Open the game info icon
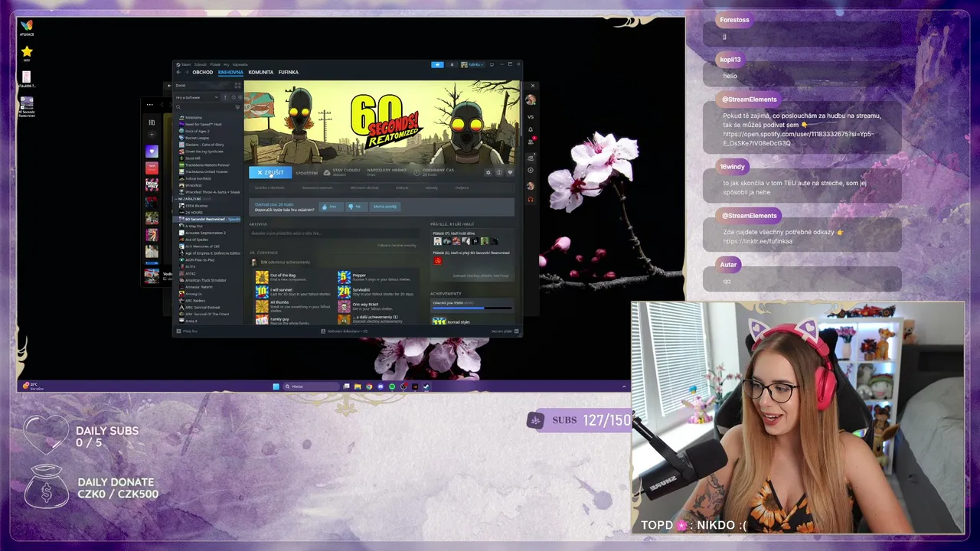 click(499, 172)
